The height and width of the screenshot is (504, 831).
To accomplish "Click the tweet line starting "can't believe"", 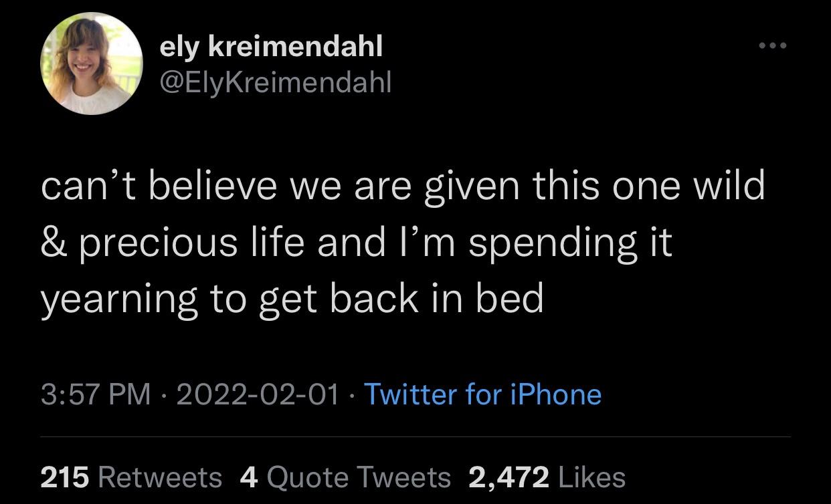I will pos(401,186).
